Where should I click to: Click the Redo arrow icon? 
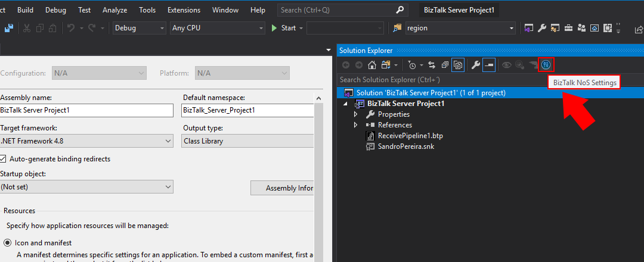pos(92,28)
